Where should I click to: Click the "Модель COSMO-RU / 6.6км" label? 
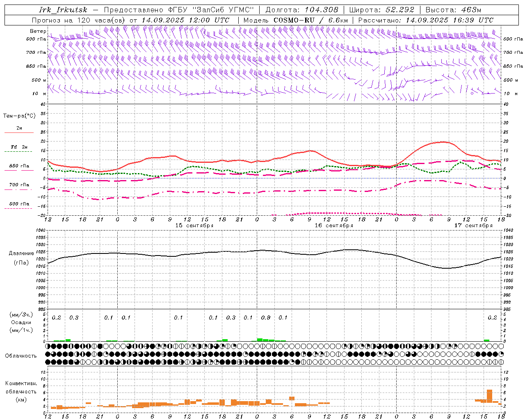pos(296,20)
